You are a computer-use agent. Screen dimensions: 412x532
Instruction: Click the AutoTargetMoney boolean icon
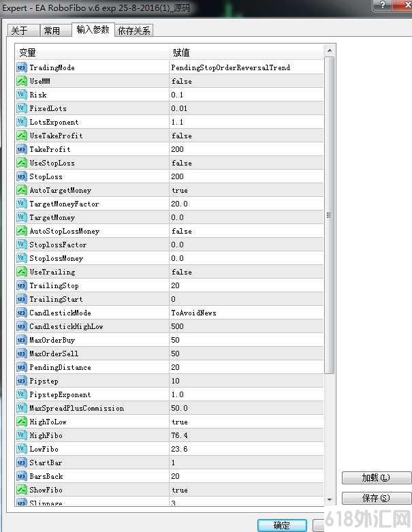(21, 190)
